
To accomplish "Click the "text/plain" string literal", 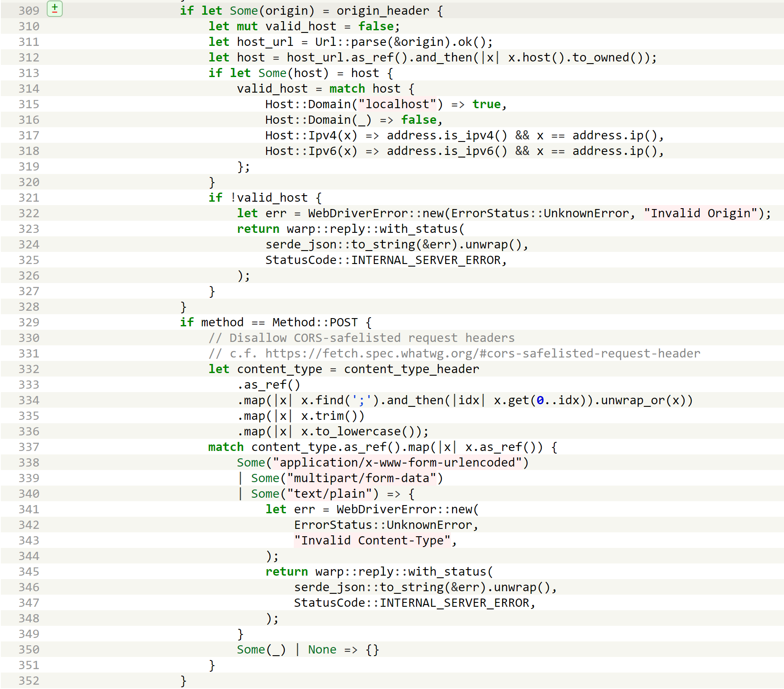I will click(332, 494).
